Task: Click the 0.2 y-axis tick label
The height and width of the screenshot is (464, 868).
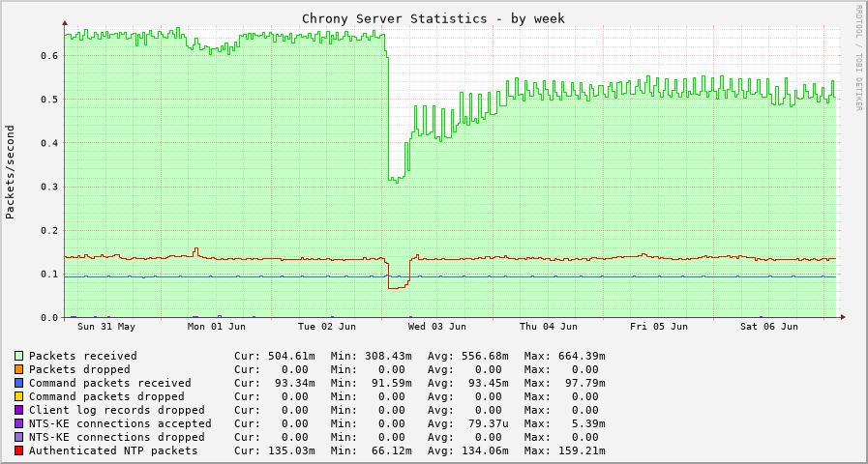Action: pyautogui.click(x=50, y=231)
